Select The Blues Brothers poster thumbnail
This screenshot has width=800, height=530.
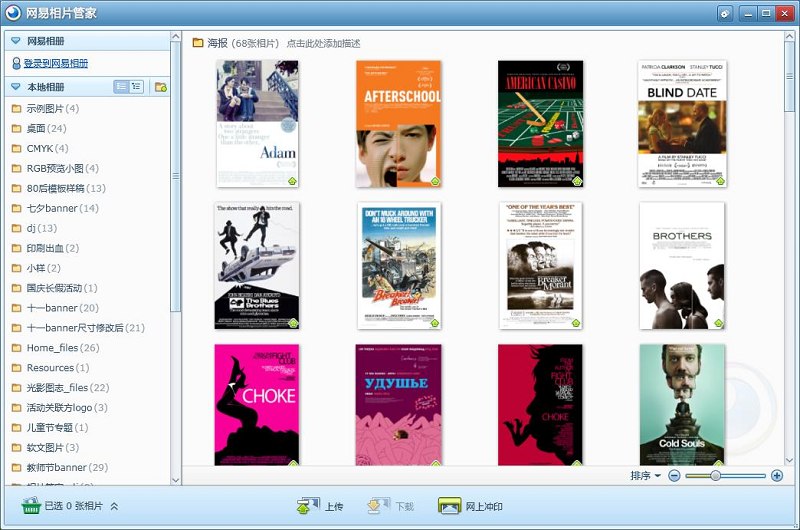[x=257, y=265]
